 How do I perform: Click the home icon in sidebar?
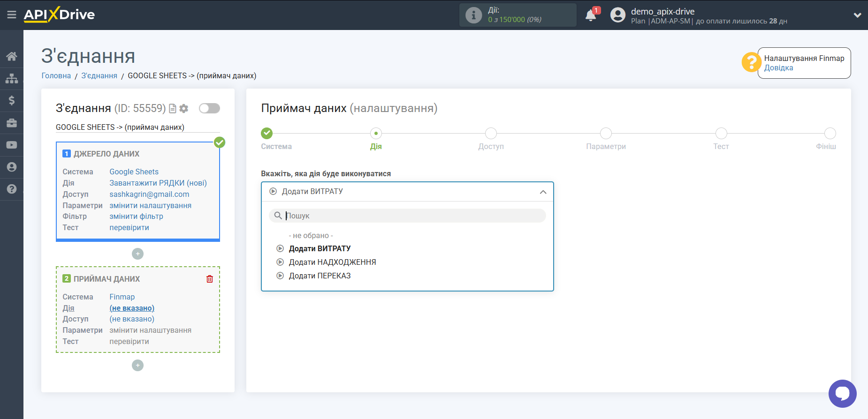tap(12, 56)
